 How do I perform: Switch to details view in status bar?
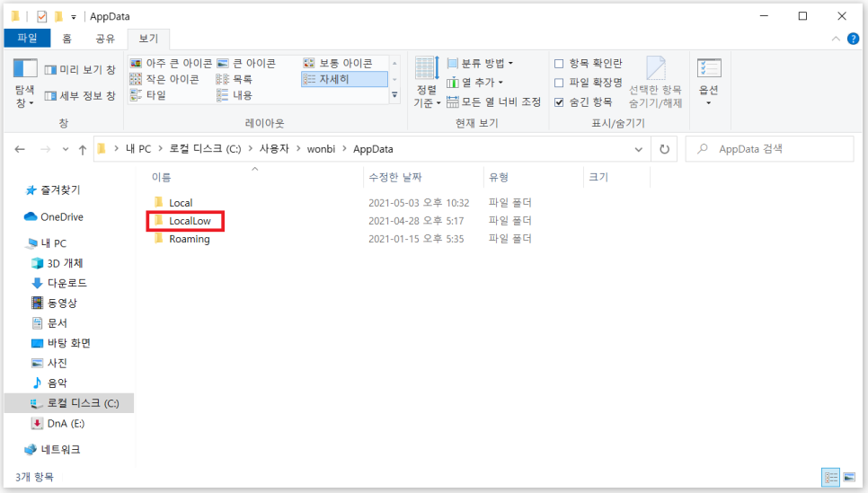point(831,477)
